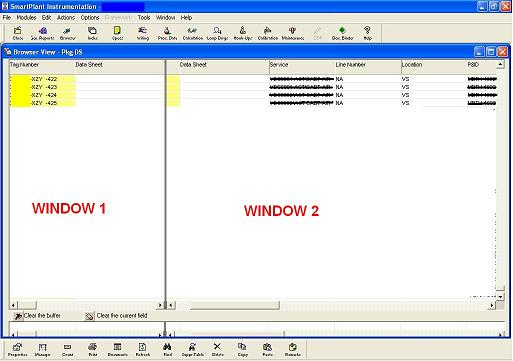
Task: Open the Actions menu
Action: (x=66, y=17)
